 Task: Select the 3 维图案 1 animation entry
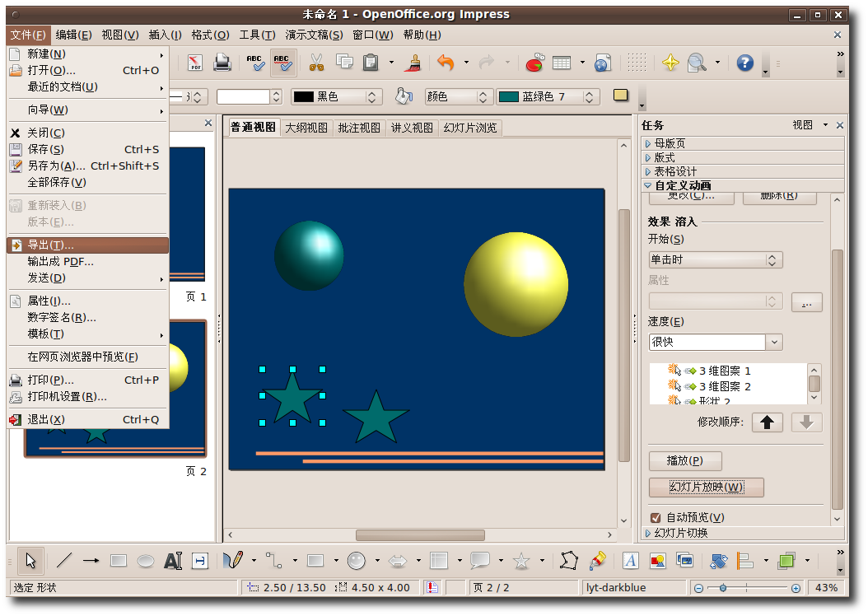[x=729, y=371]
